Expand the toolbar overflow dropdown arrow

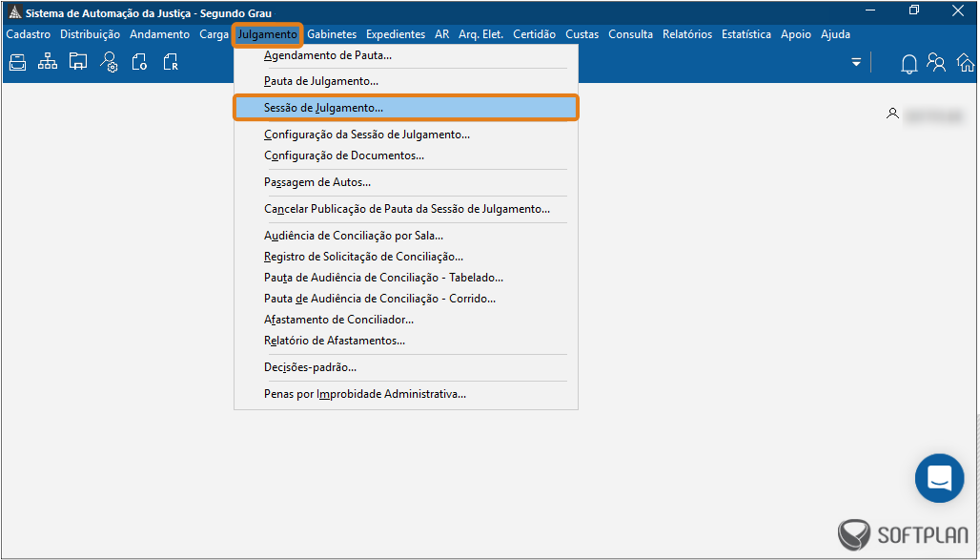tap(856, 63)
